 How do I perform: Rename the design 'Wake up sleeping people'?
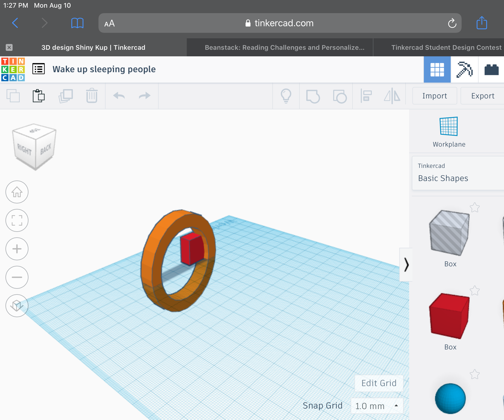click(x=104, y=69)
